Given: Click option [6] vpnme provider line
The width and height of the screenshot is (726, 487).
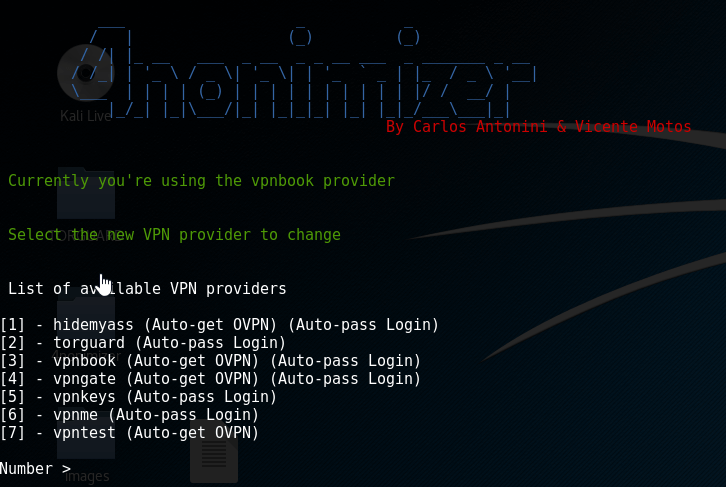Looking at the screenshot, I should (x=130, y=415).
